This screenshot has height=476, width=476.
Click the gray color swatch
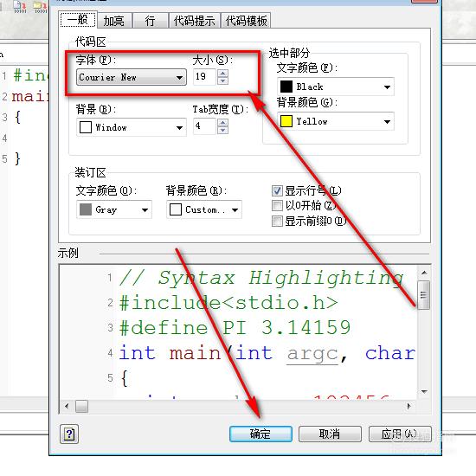(x=86, y=209)
